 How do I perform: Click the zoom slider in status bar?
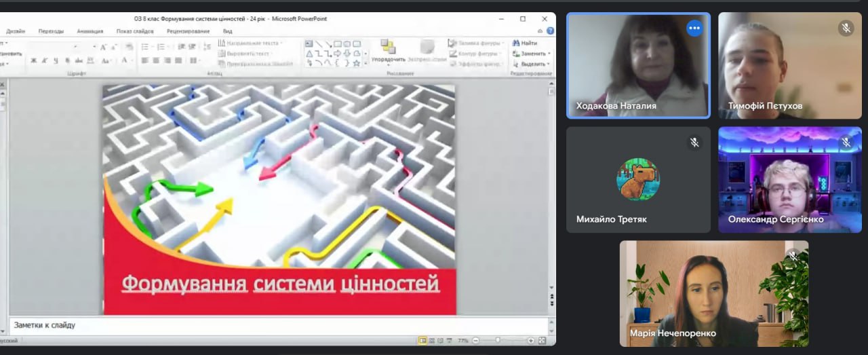point(498,340)
